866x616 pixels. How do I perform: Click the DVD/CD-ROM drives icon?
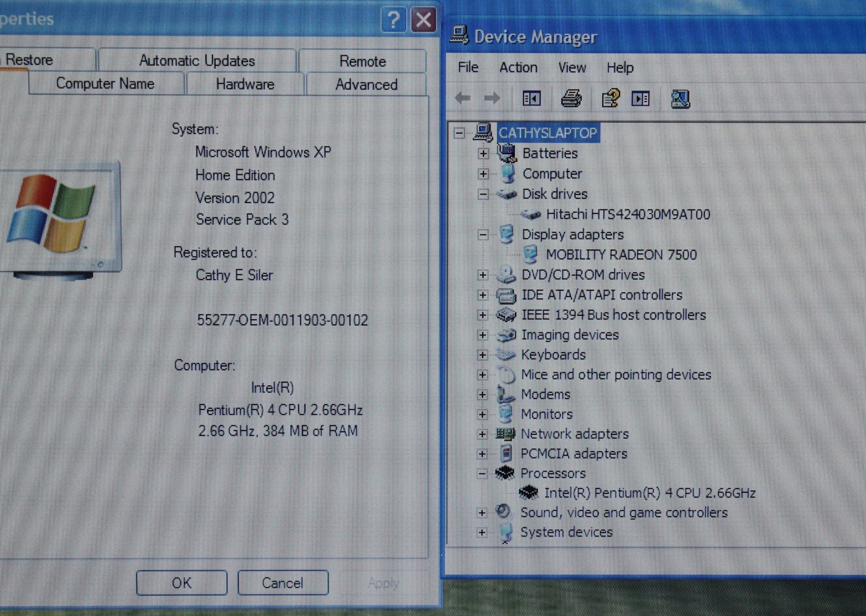(x=506, y=275)
